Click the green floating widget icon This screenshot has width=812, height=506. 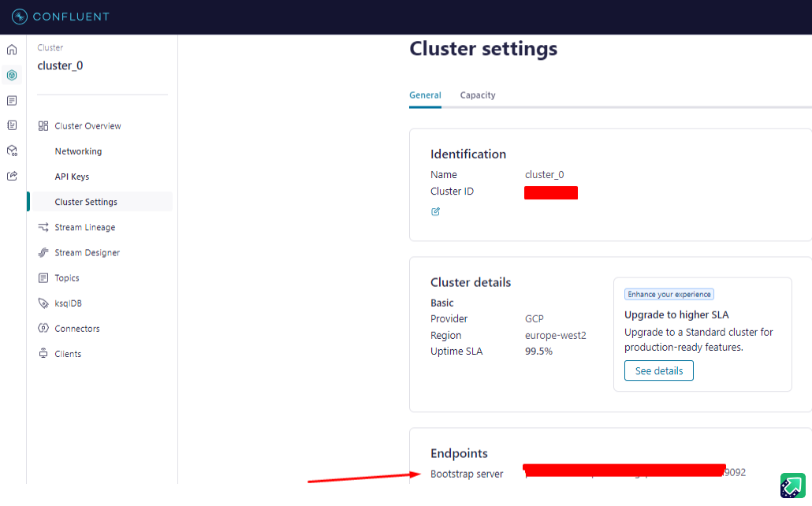(793, 486)
